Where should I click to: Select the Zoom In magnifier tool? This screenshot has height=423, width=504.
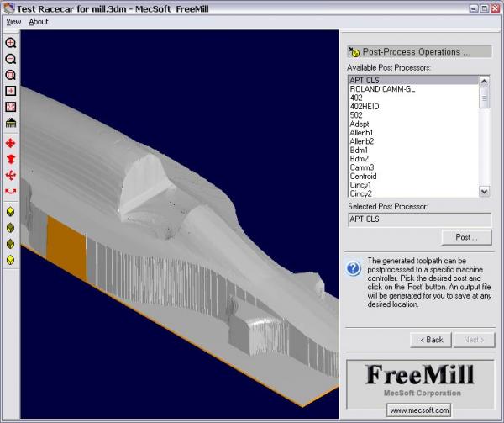pos(11,43)
